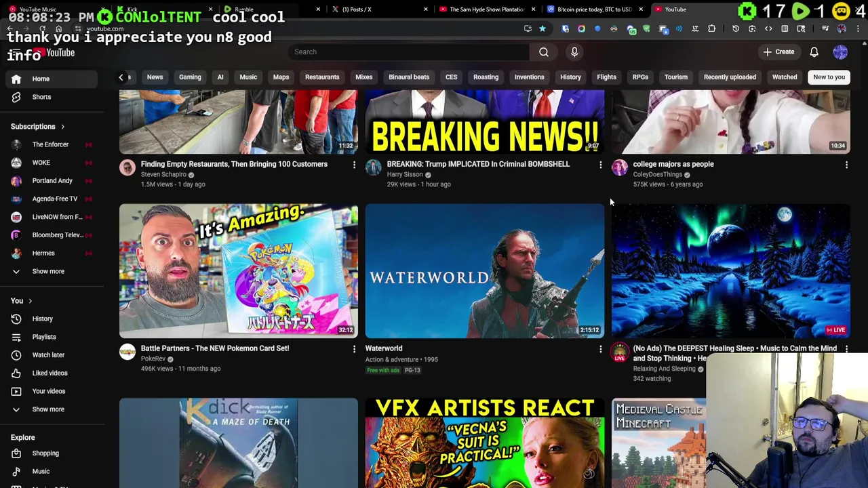Select the New to you chip

point(829,77)
